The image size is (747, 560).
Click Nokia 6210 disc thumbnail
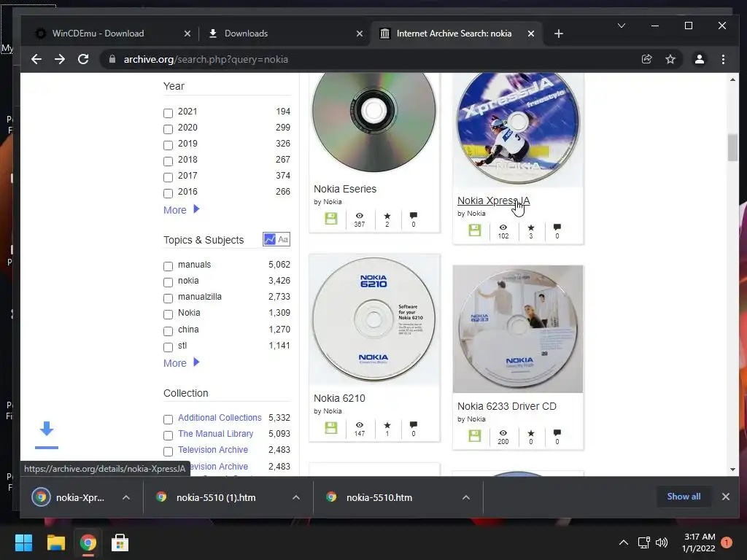coord(374,319)
